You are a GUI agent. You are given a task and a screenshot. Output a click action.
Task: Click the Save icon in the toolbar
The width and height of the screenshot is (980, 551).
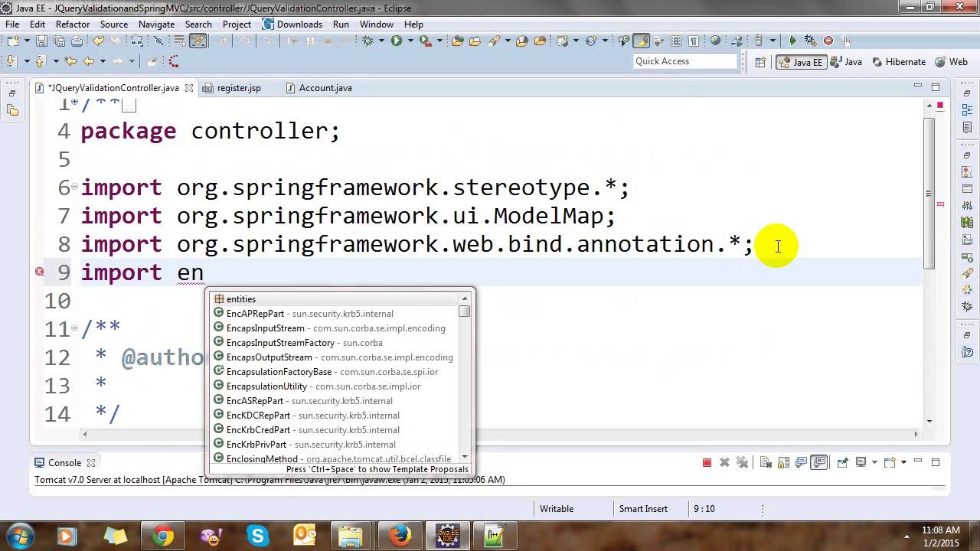click(x=41, y=41)
